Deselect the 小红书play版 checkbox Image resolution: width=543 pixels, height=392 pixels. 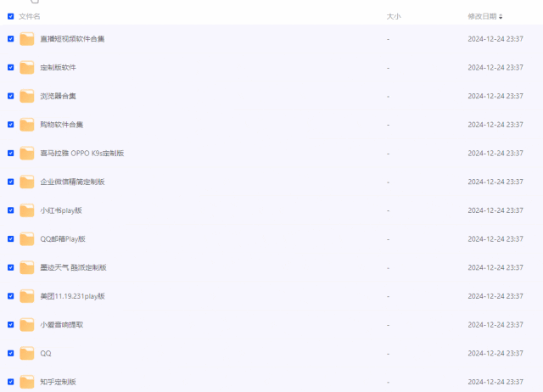tap(11, 210)
